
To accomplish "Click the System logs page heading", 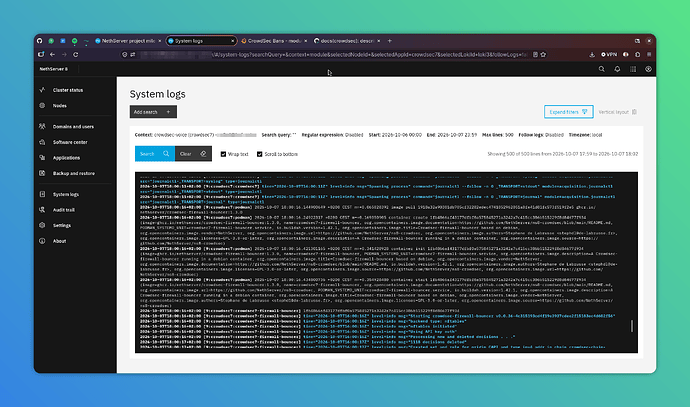I will [158, 94].
